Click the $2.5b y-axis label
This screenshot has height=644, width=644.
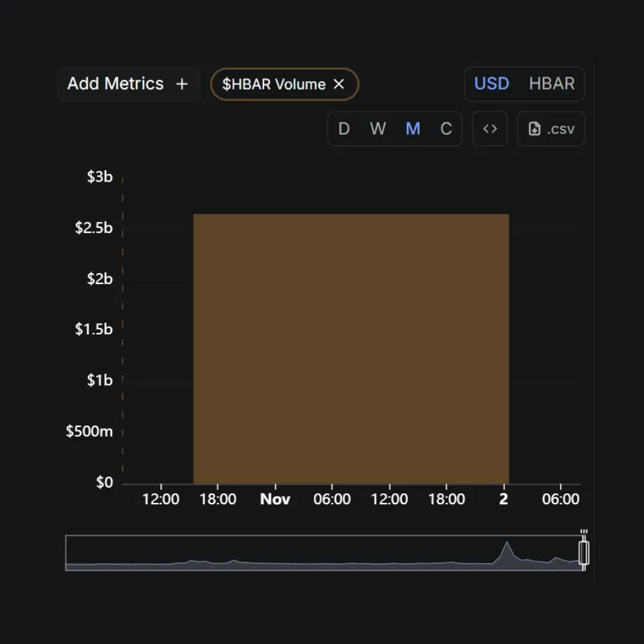point(93,227)
